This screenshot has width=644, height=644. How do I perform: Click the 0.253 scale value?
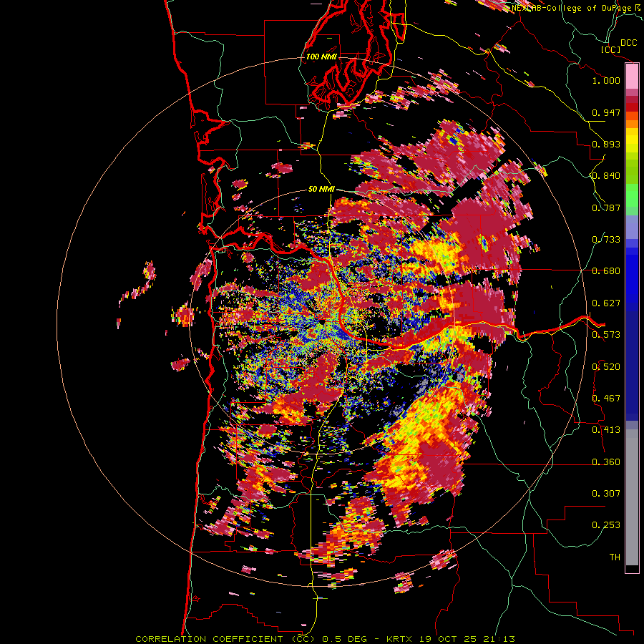point(606,525)
